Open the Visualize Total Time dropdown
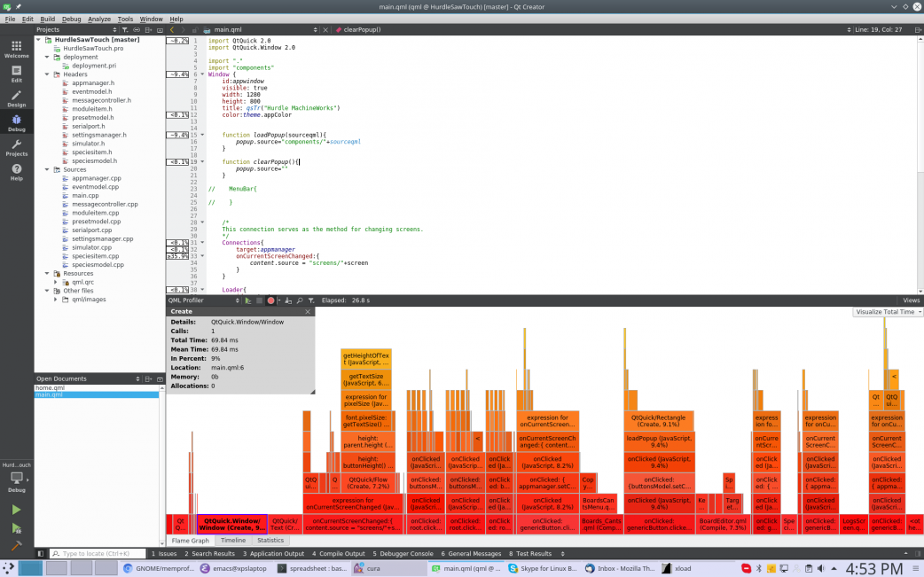 889,312
